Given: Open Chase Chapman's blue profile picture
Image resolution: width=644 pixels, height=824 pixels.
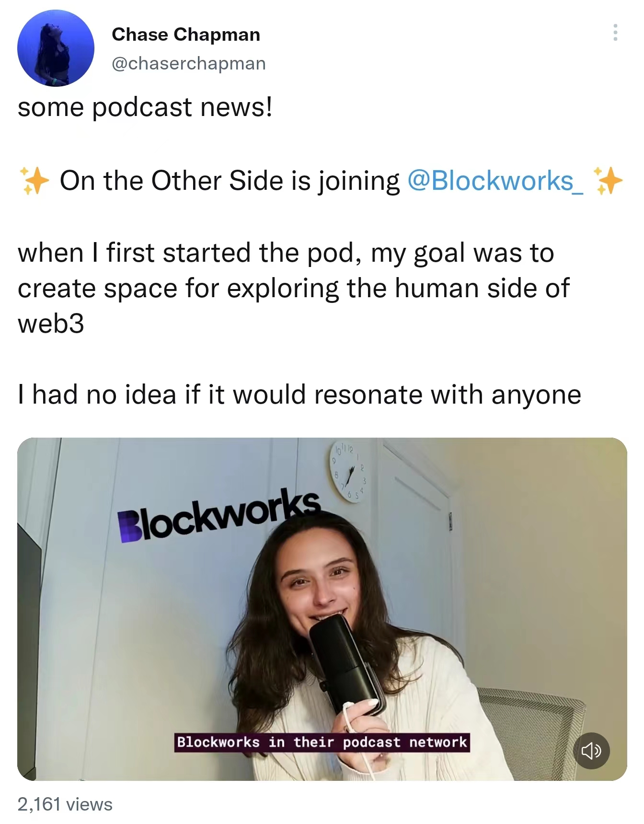Looking at the screenshot, I should pos(56,48).
